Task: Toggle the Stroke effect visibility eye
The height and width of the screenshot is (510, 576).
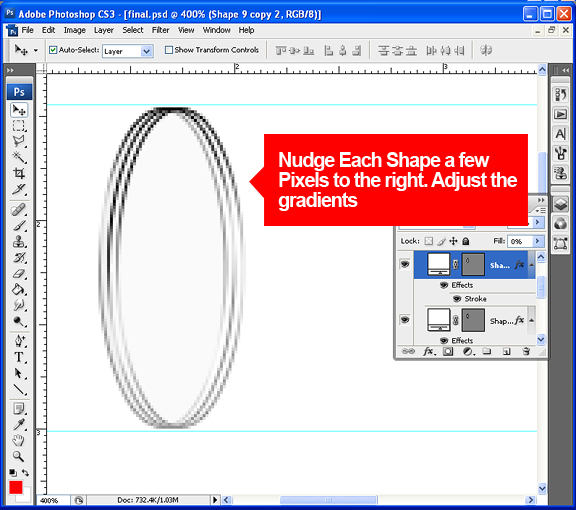Action: click(457, 299)
